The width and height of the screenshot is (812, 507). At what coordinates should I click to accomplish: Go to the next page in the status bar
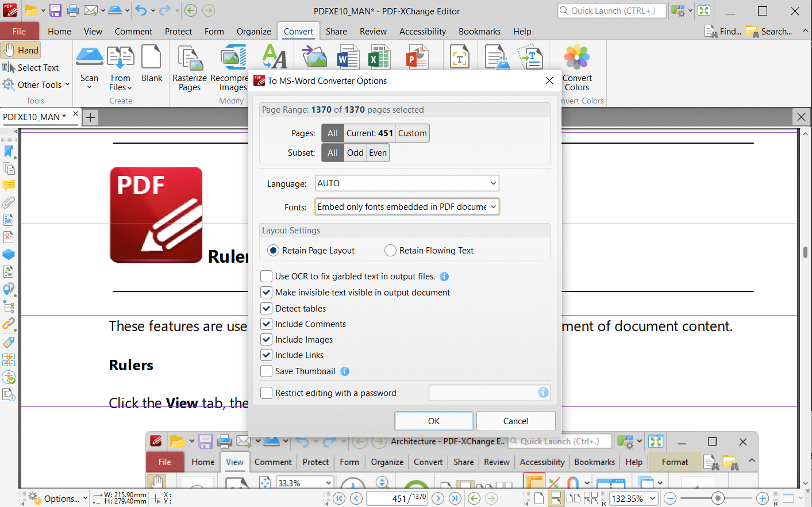point(438,498)
